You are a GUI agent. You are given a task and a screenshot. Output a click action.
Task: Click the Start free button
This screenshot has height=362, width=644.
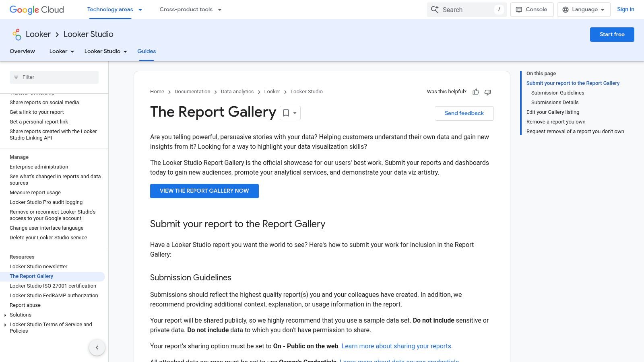pyautogui.click(x=612, y=35)
